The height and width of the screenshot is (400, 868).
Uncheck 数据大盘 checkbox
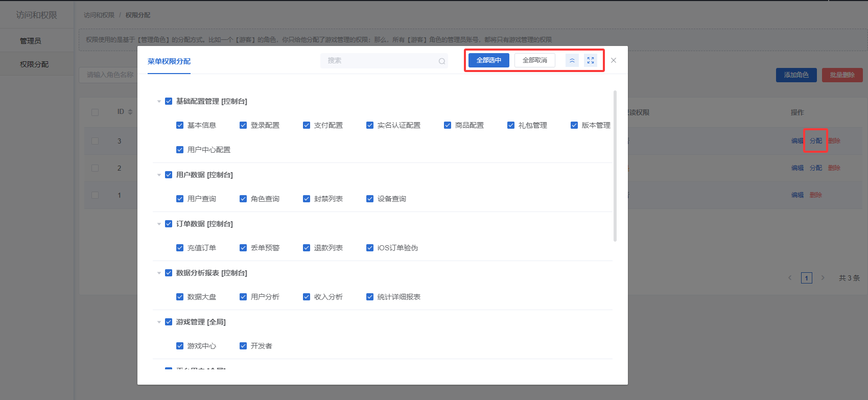[x=180, y=297]
